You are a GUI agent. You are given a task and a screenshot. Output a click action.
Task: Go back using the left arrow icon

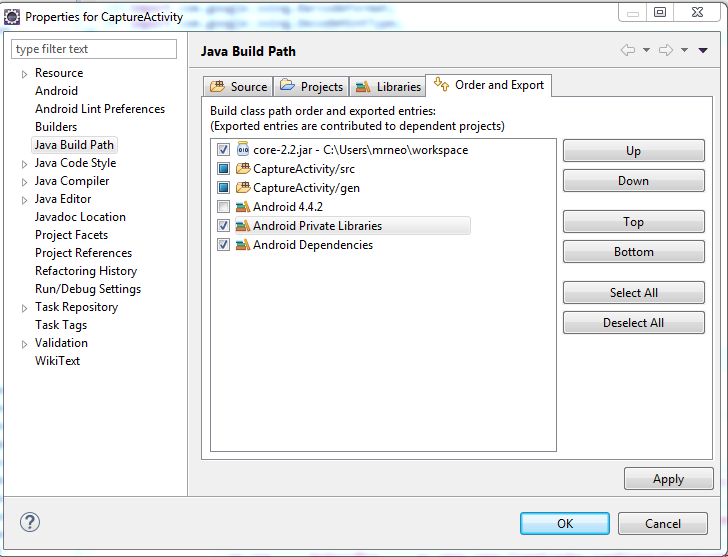tap(628, 50)
